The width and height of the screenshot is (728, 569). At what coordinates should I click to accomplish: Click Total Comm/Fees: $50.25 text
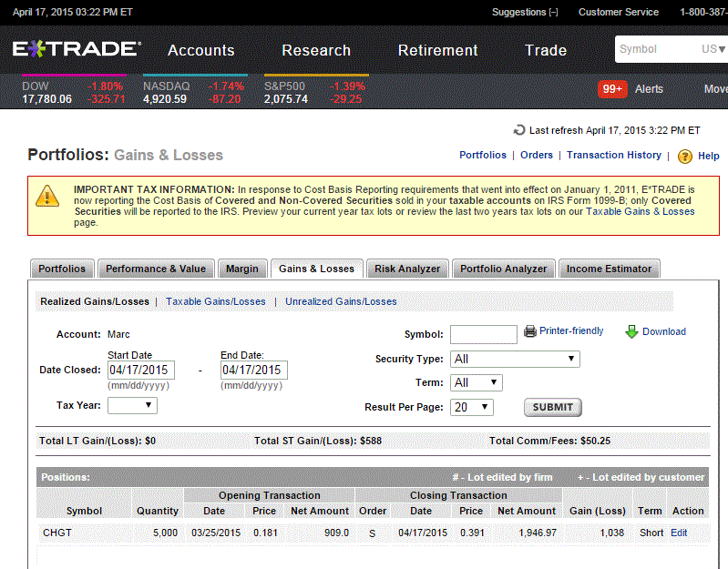pos(549,441)
